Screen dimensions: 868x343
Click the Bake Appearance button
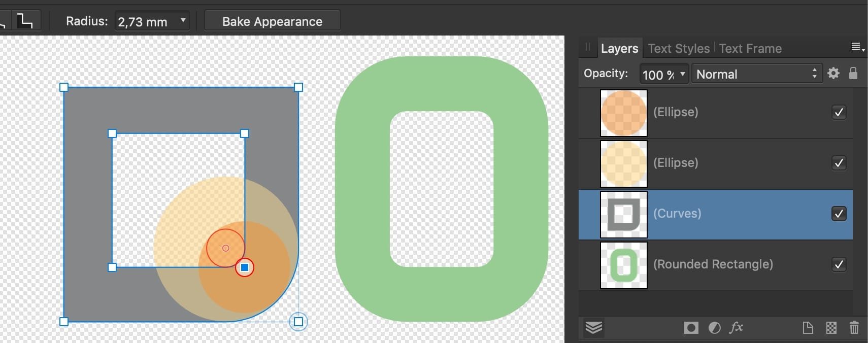pos(272,21)
